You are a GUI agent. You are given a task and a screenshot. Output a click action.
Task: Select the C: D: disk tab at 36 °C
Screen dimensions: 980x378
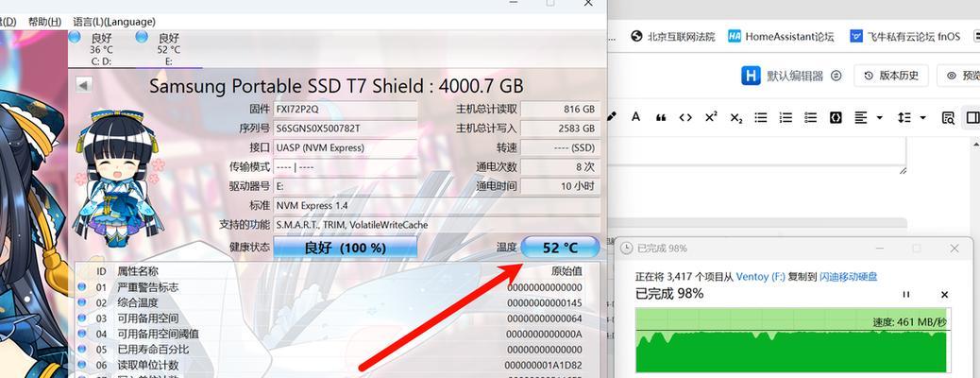101,49
